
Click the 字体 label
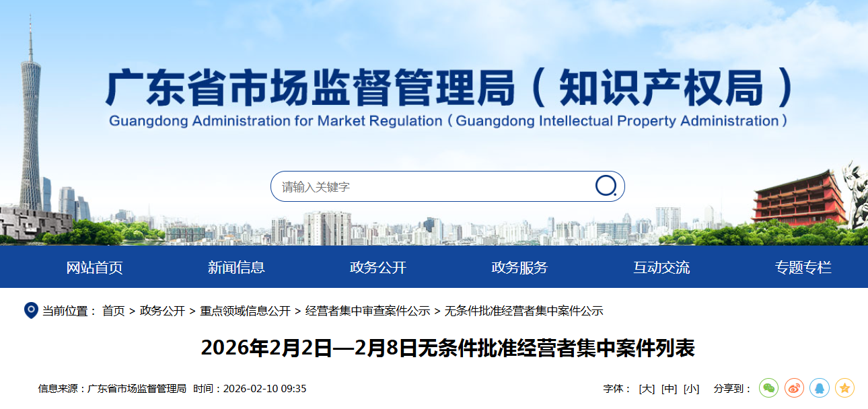pyautogui.click(x=617, y=389)
